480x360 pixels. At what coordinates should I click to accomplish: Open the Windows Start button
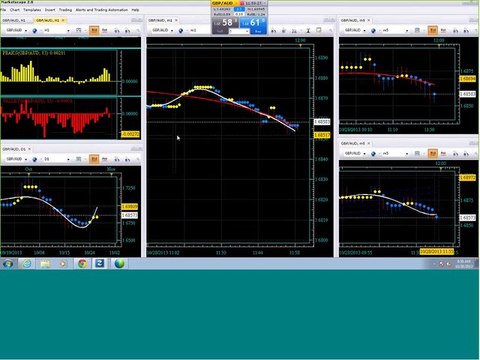pos(8,264)
